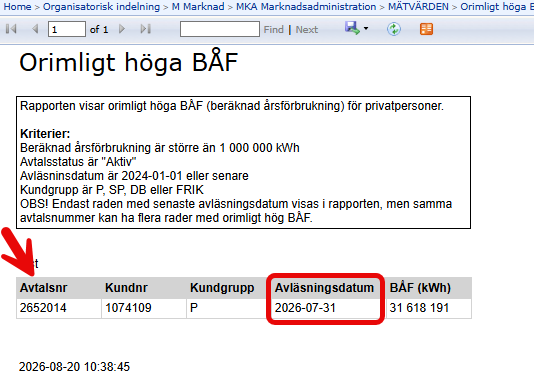
Task: Click the orange data feed icon
Action: click(426, 29)
